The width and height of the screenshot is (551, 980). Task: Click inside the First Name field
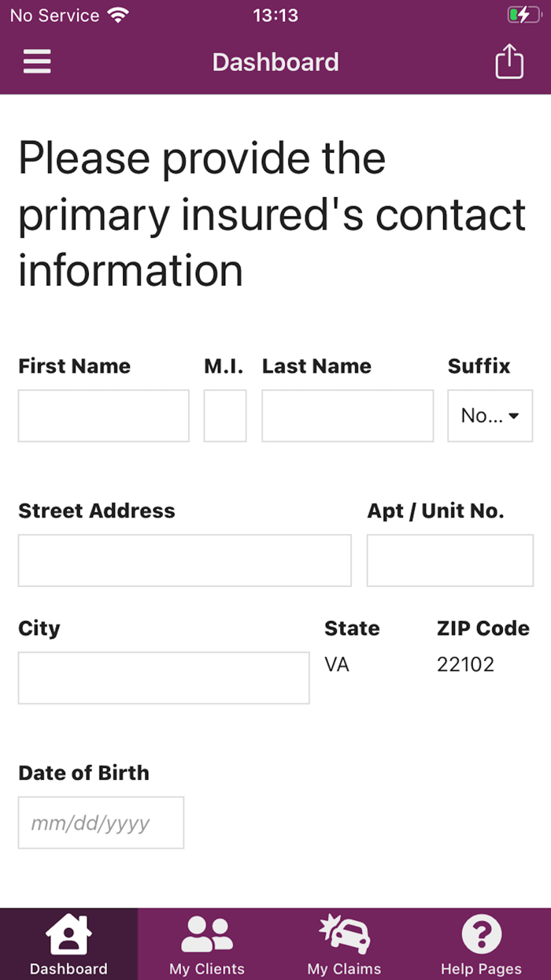pyautogui.click(x=103, y=416)
